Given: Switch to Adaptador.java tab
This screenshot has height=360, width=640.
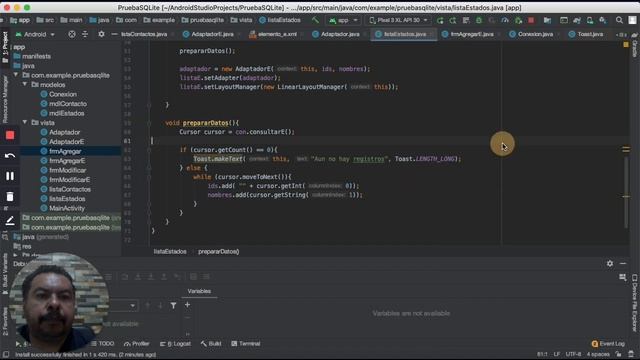Looking at the screenshot, I should [336, 34].
